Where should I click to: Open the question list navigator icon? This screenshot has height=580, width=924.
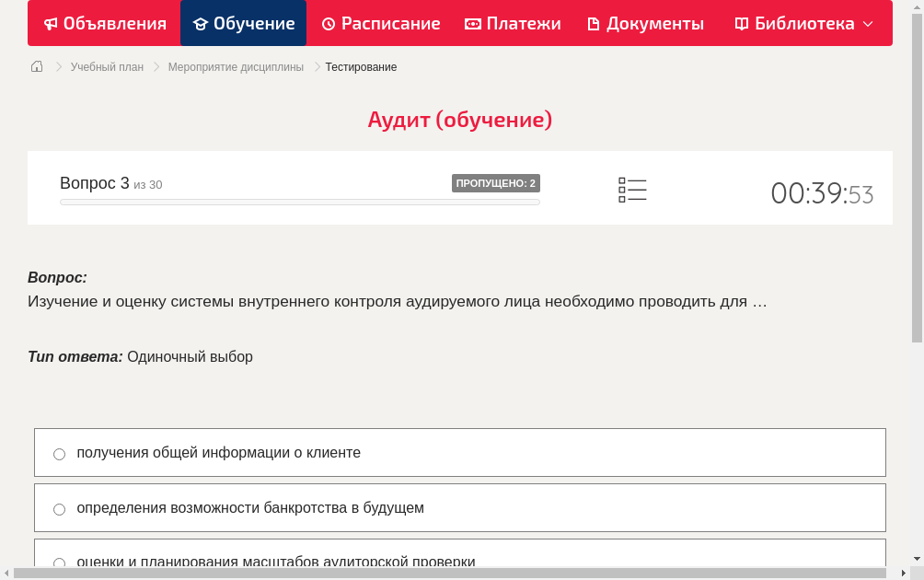pyautogui.click(x=632, y=190)
